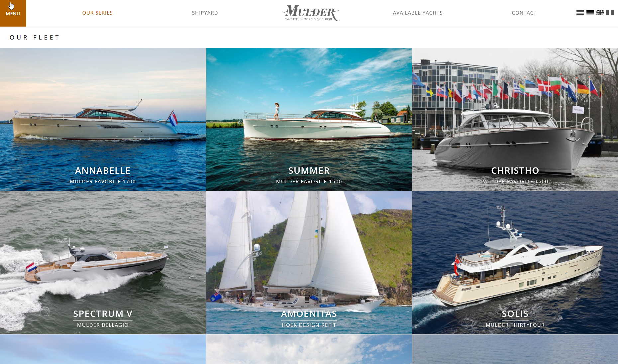Open the Summer Favorite 1500 tile
The image size is (618, 364).
[x=309, y=119]
